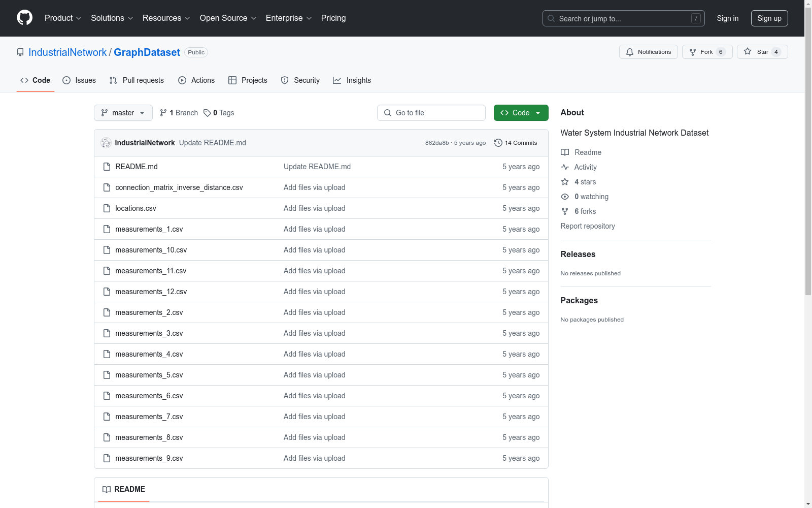
Task: Open the Projects tab
Action: pos(248,80)
